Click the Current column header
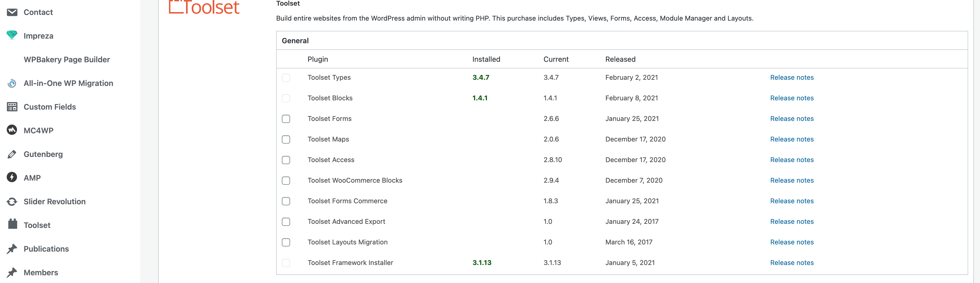The image size is (980, 283). [556, 59]
